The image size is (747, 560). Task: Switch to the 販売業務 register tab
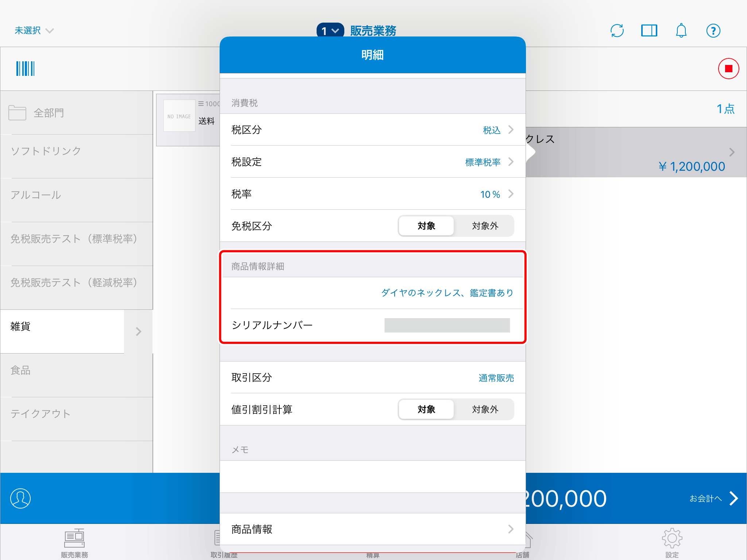(x=74, y=542)
